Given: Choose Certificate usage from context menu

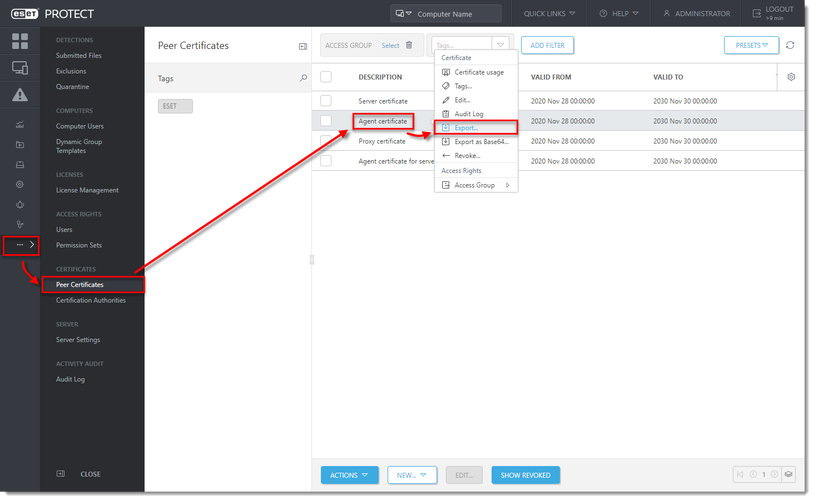Looking at the screenshot, I should coord(475,72).
